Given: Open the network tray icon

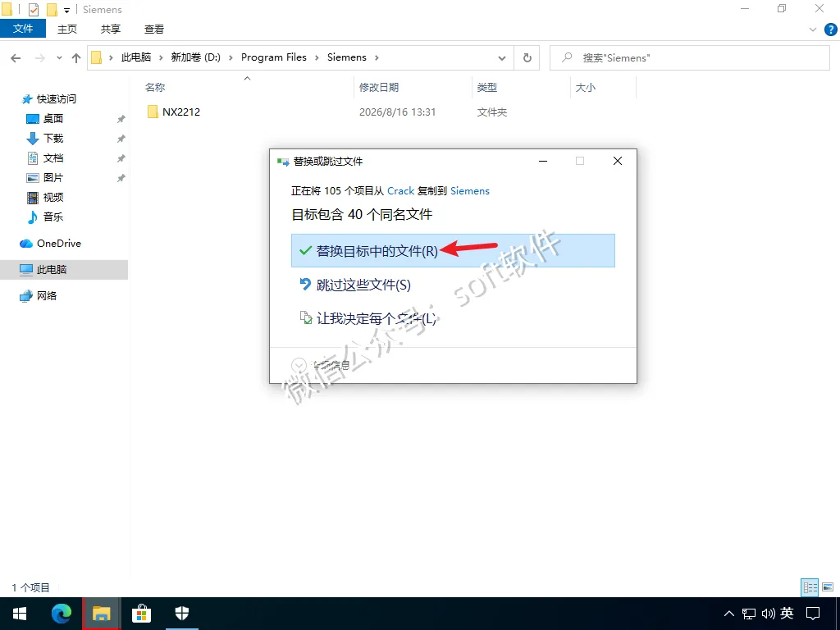Looking at the screenshot, I should (748, 614).
